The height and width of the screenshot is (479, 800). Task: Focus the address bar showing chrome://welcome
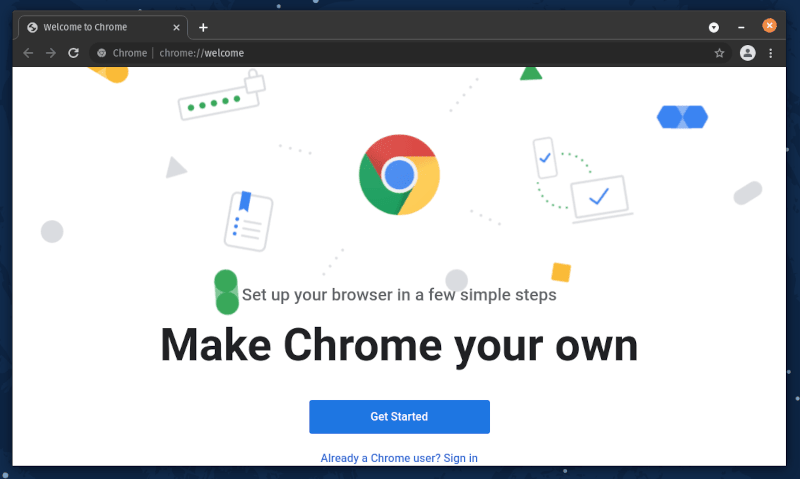pos(400,53)
